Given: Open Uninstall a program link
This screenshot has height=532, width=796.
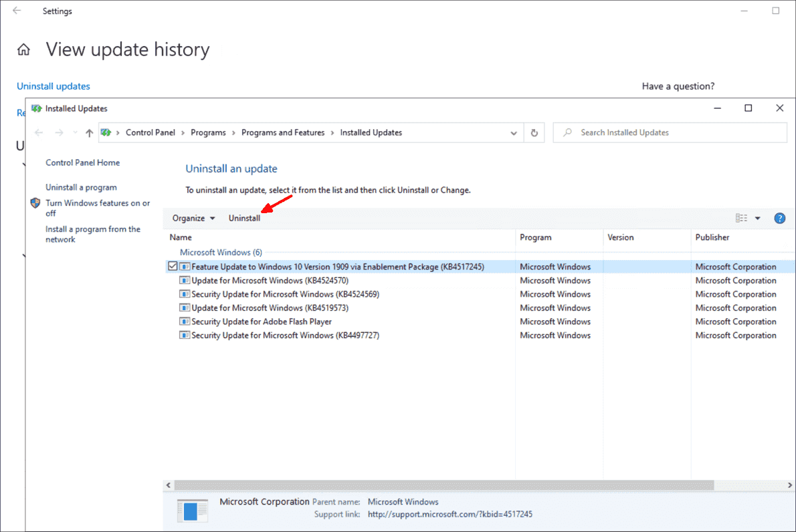Looking at the screenshot, I should tap(81, 188).
